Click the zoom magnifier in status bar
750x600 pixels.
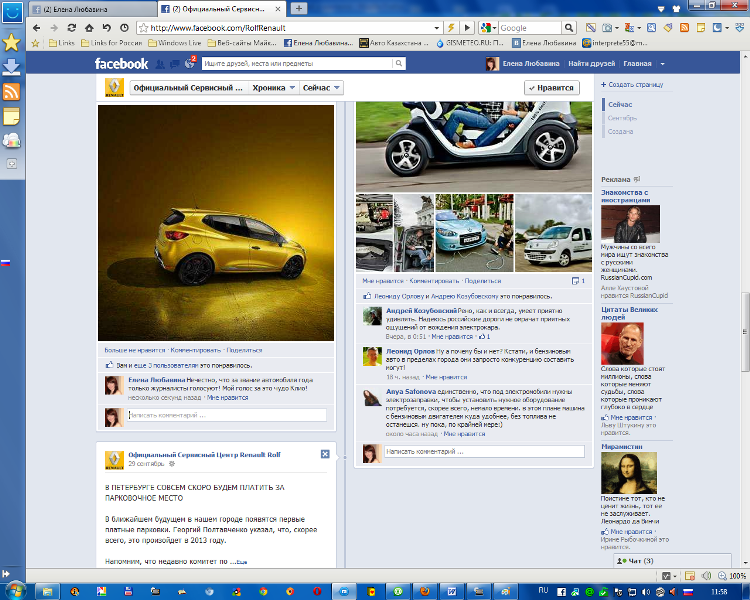[x=722, y=576]
